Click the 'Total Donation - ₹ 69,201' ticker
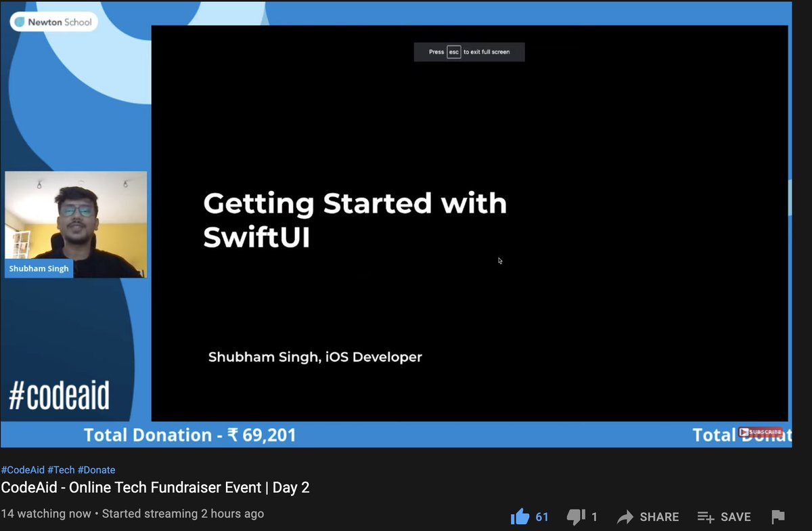Viewport: 812px width, 531px height. coord(190,435)
